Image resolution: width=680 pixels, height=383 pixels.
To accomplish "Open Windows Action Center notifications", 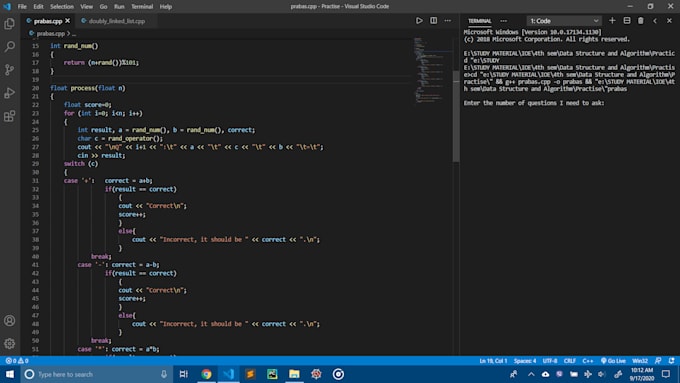I will point(666,374).
